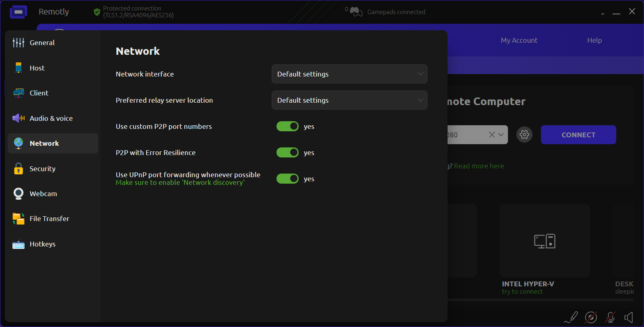Disable custom P2P port numbers

coord(287,126)
